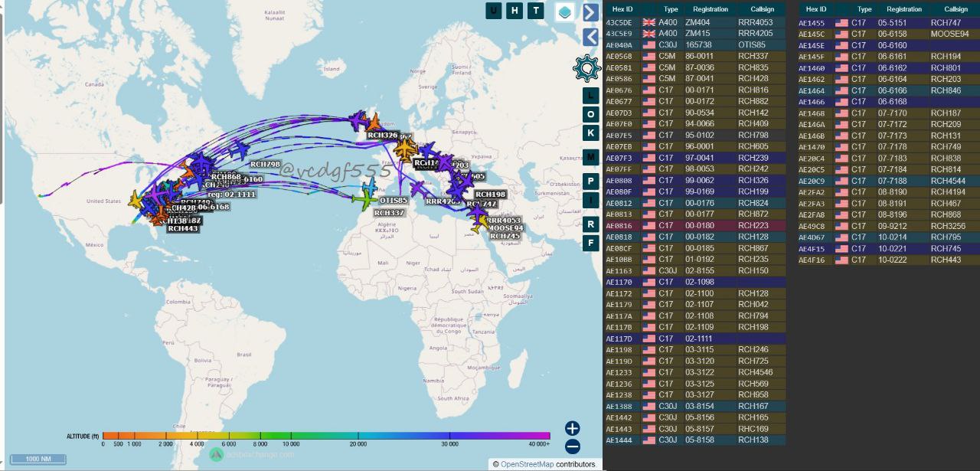Open the layers selector icon
This screenshot has height=471, width=980.
click(565, 12)
